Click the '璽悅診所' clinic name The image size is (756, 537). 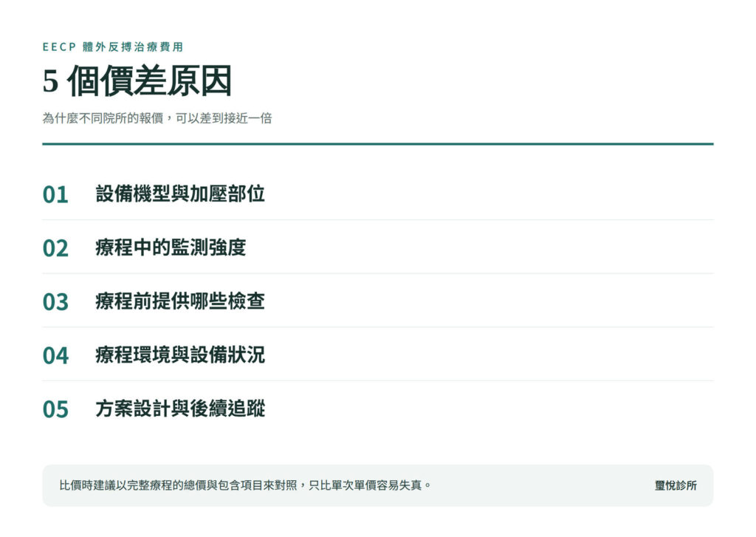click(676, 485)
